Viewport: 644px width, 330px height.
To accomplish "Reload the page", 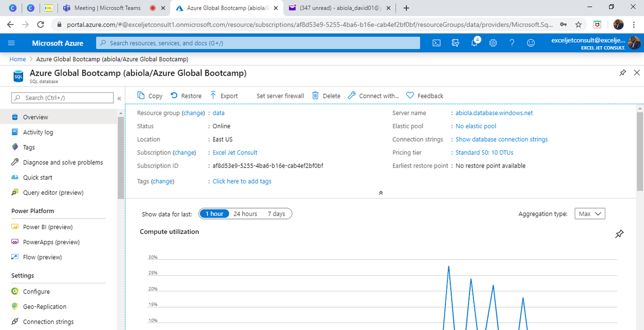I will (40, 25).
